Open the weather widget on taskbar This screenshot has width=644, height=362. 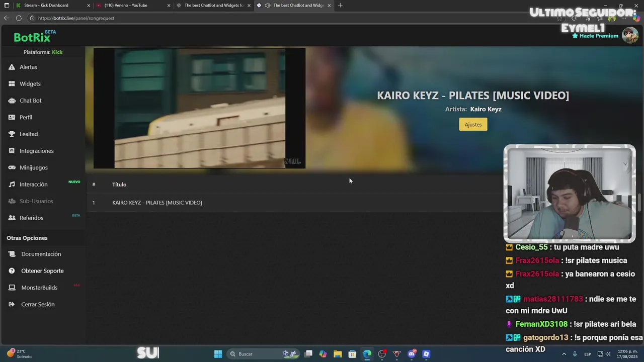click(19, 354)
